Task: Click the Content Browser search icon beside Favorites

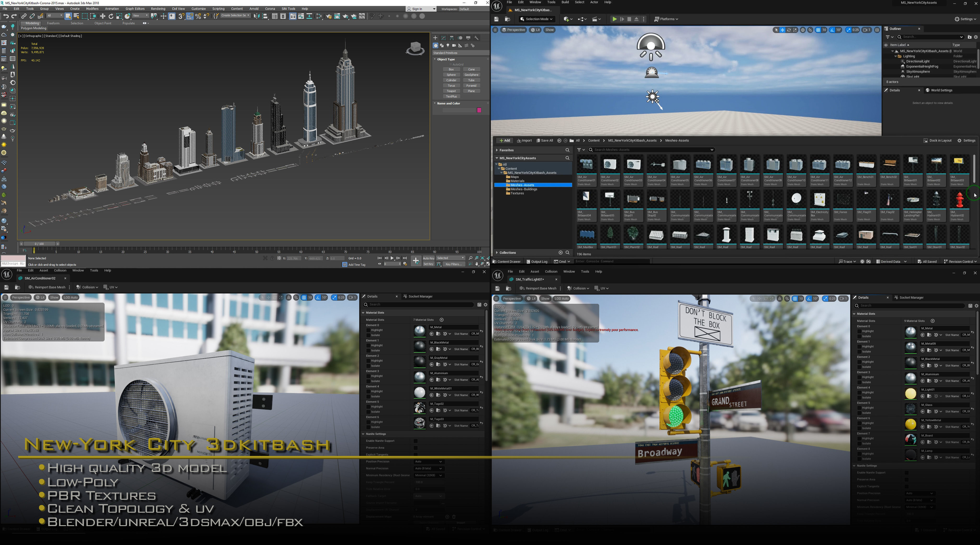Action: coord(567,150)
